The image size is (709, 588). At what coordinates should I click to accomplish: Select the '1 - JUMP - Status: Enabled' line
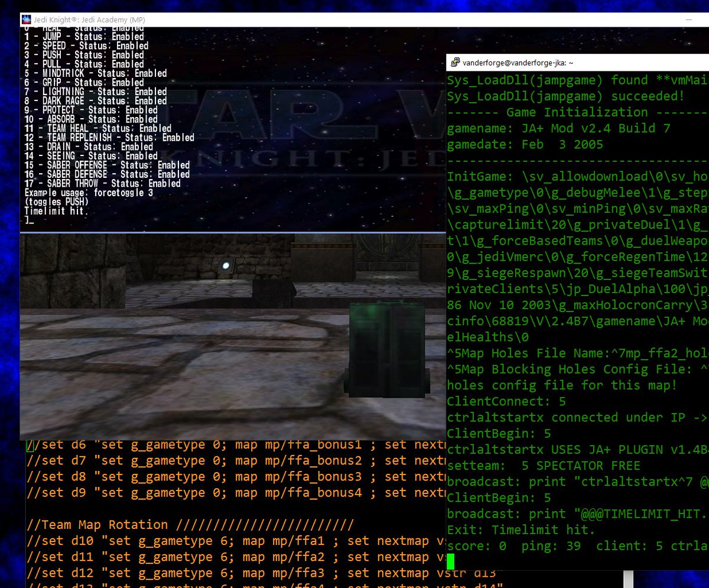pos(84,37)
